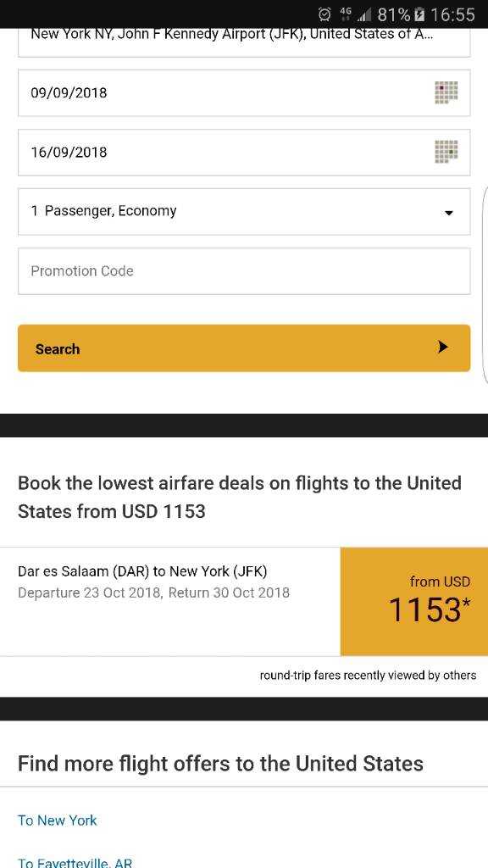Edit the New York JFK destination field

pyautogui.click(x=244, y=42)
